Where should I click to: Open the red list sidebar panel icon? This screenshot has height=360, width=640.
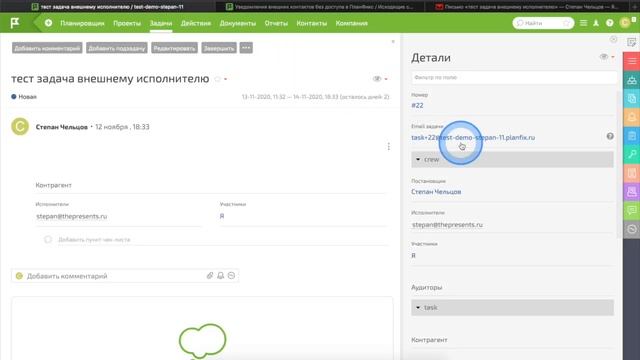pyautogui.click(x=631, y=61)
